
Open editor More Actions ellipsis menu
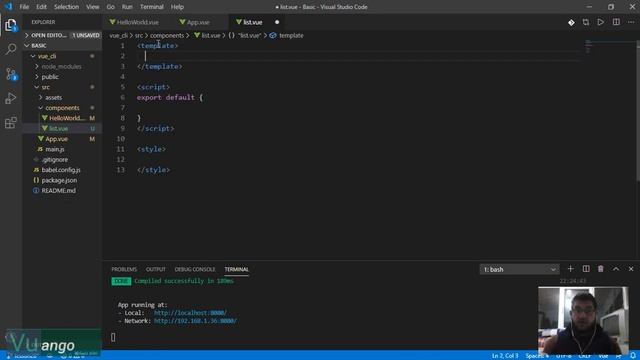631,22
